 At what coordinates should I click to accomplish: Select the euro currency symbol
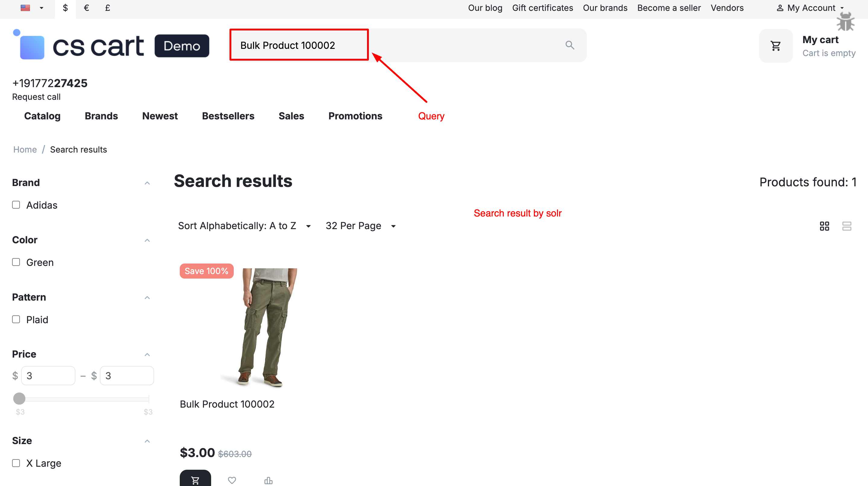(86, 8)
